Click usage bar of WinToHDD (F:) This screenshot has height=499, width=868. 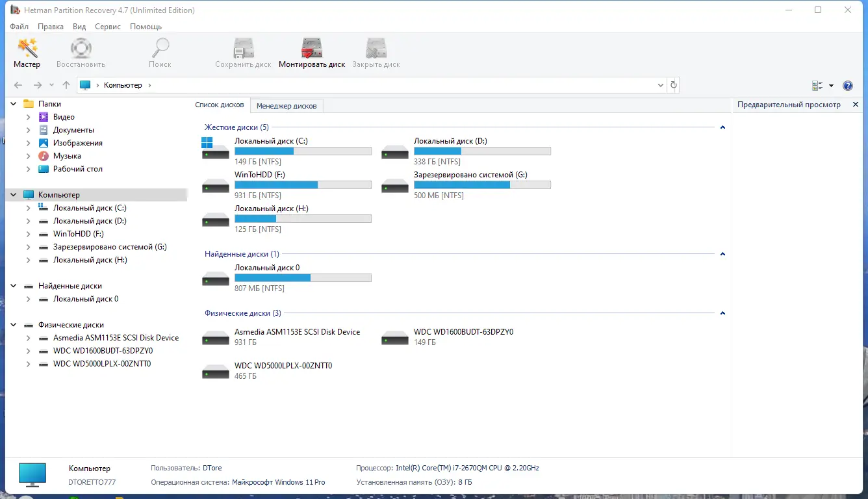[303, 185]
